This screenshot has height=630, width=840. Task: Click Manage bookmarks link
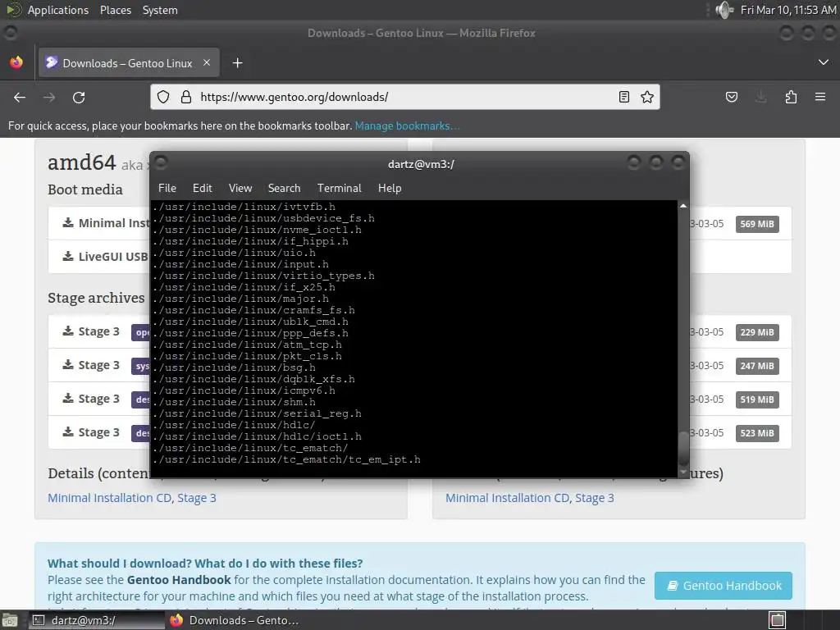(407, 126)
